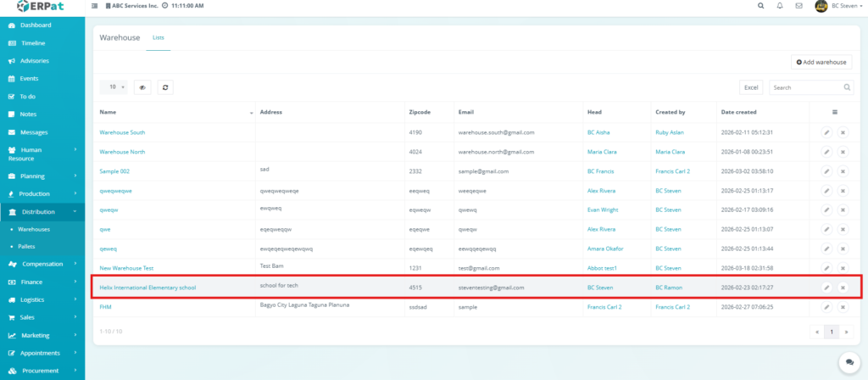The image size is (868, 380).
Task: Open head link Evan Wright
Action: click(x=603, y=210)
